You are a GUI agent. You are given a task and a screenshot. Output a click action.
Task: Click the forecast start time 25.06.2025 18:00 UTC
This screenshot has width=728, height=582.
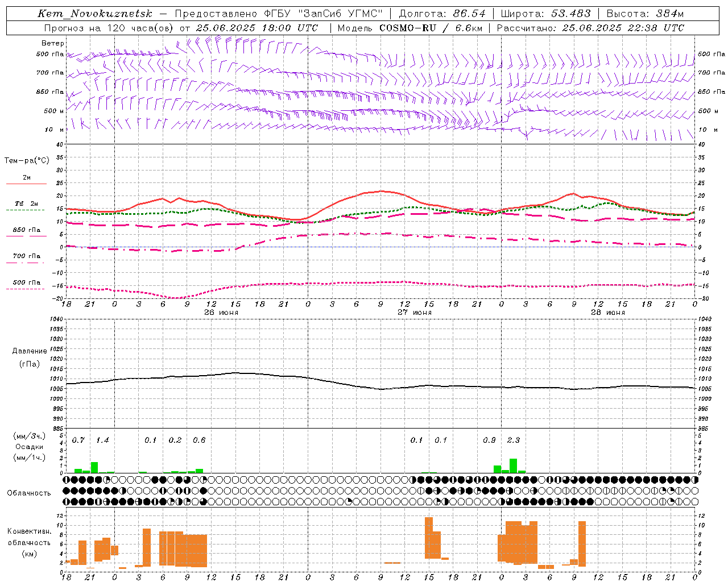[257, 28]
